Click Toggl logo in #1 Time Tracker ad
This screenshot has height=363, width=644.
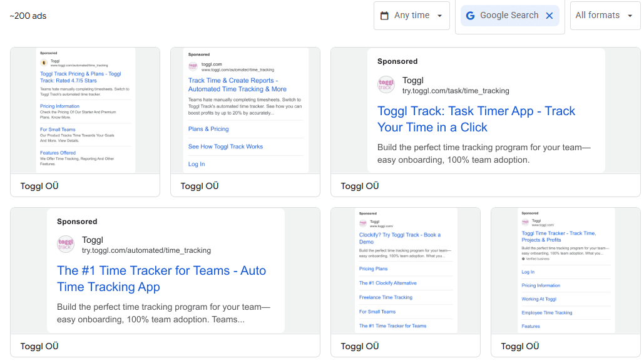coord(66,245)
